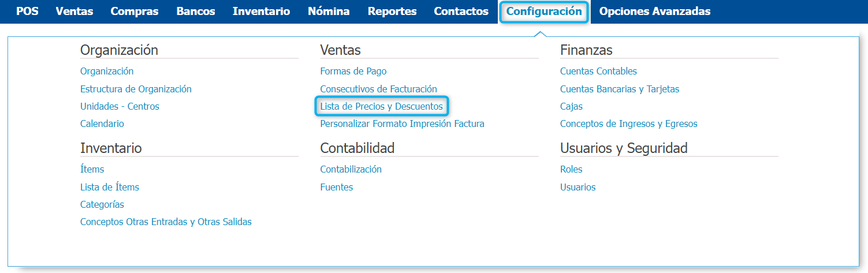The image size is (868, 273).
Task: Open Personalizar Formato Impresión Factura
Action: [x=402, y=124]
